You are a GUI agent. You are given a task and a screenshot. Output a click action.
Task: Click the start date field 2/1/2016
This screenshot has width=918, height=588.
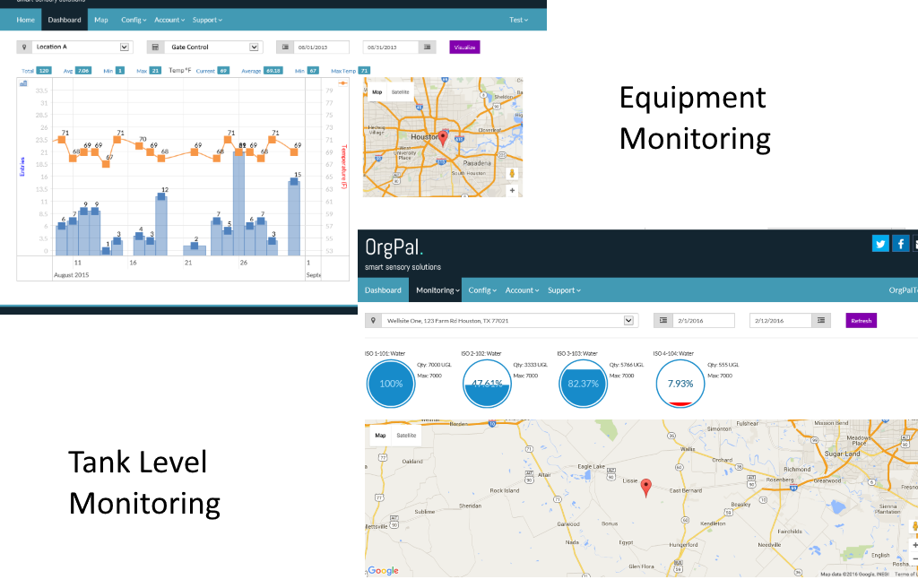pyautogui.click(x=703, y=320)
